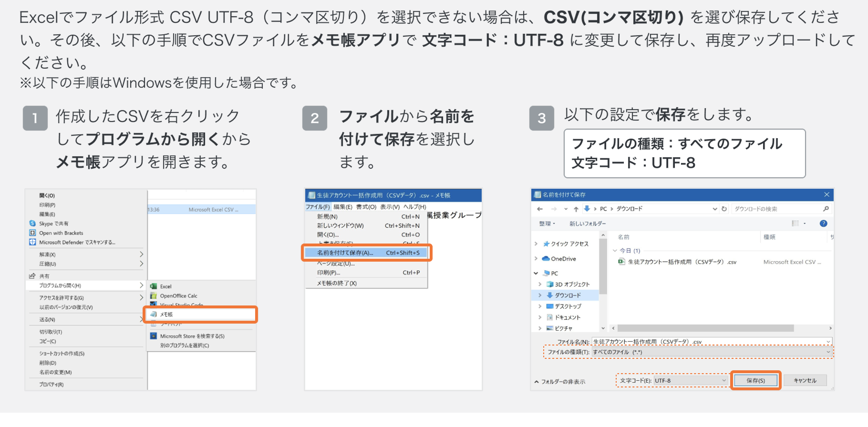Viewport: 868px width, 427px height.
Task: Collapse the PC tree node chevron
Action: tap(536, 273)
